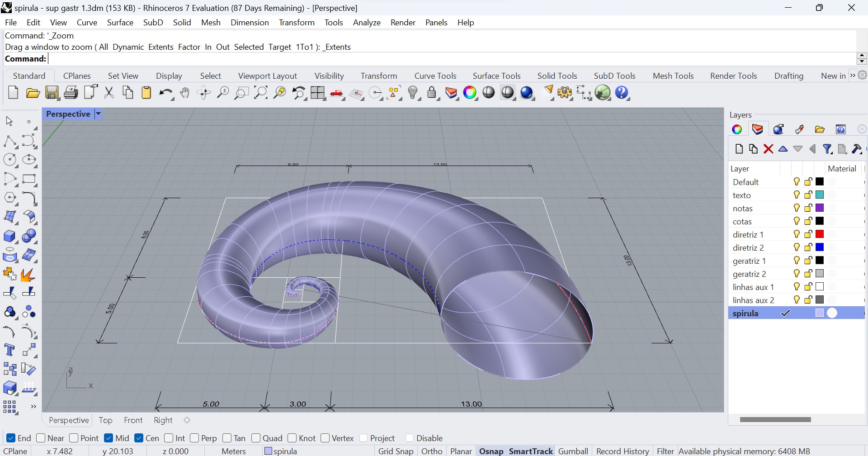Enable Perp osnap checkbox

pyautogui.click(x=194, y=438)
